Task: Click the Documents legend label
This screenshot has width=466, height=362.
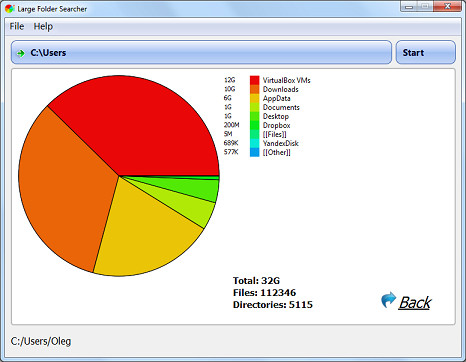Action: point(281,107)
